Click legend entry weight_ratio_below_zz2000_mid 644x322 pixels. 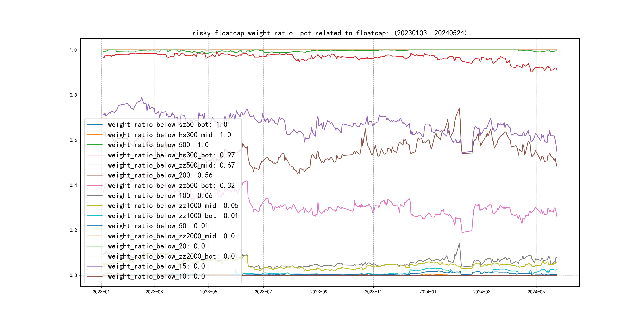(171, 236)
